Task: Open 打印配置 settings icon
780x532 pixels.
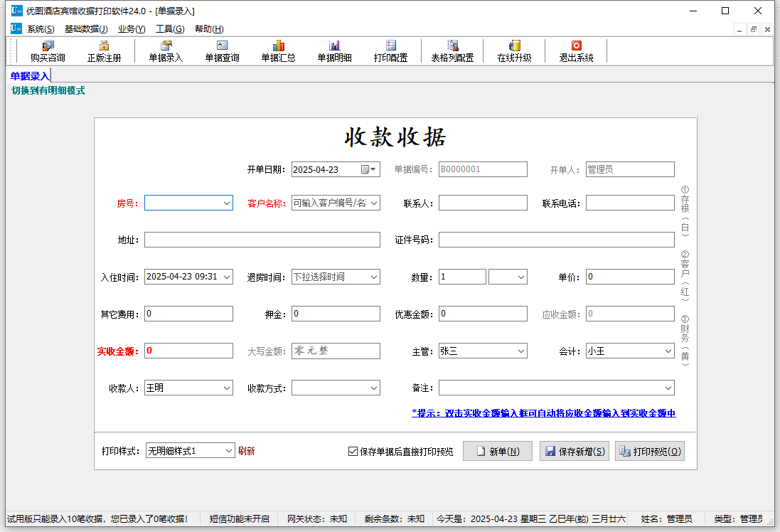Action: pyautogui.click(x=391, y=46)
